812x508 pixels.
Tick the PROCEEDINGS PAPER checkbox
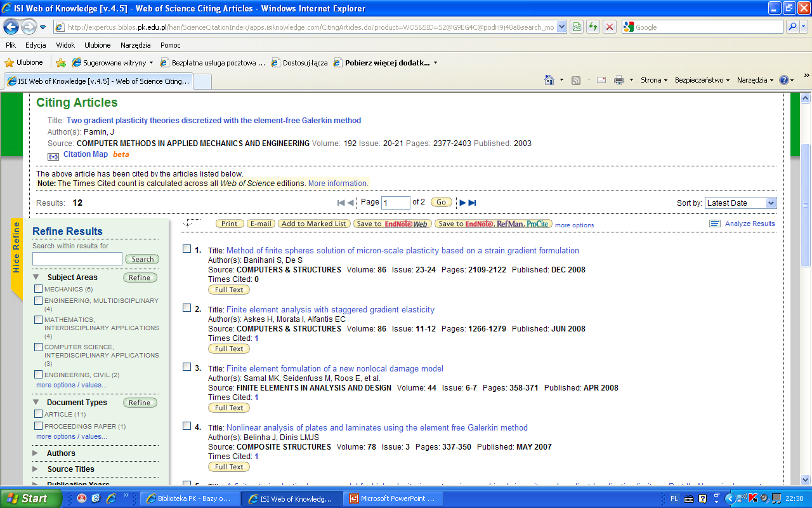click(39, 426)
